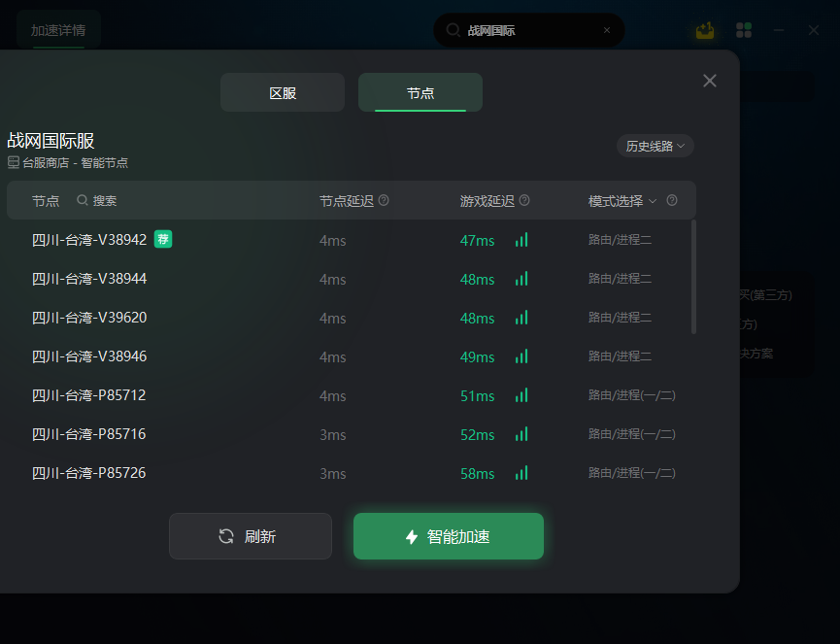Select the 节点 tab
The height and width of the screenshot is (644, 840).
pyautogui.click(x=420, y=92)
